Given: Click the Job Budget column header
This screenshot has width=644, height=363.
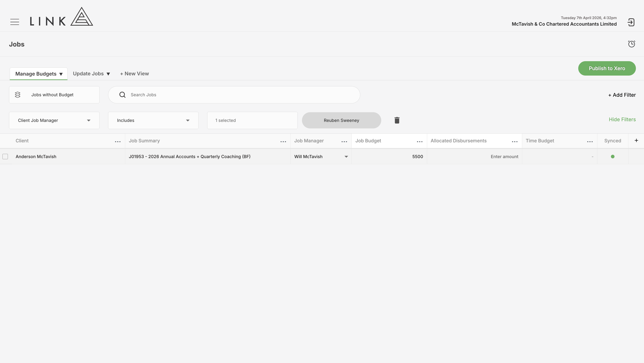Looking at the screenshot, I should click(368, 141).
